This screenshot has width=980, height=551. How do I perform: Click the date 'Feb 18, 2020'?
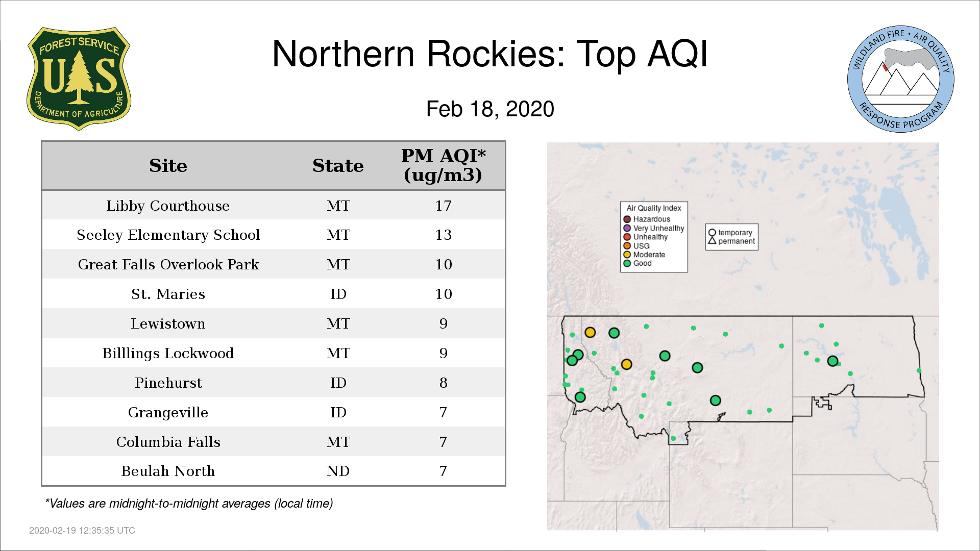tap(490, 109)
